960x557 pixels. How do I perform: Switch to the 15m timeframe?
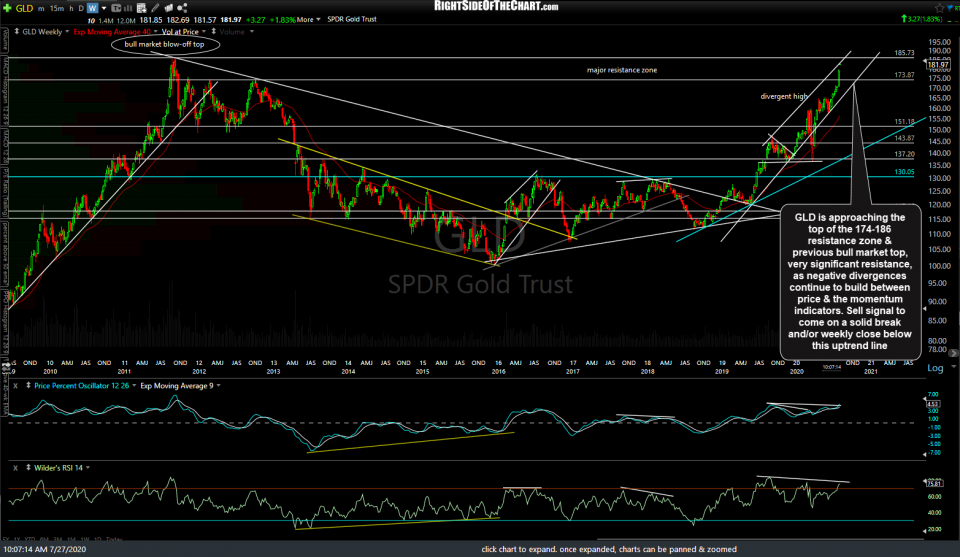click(57, 9)
